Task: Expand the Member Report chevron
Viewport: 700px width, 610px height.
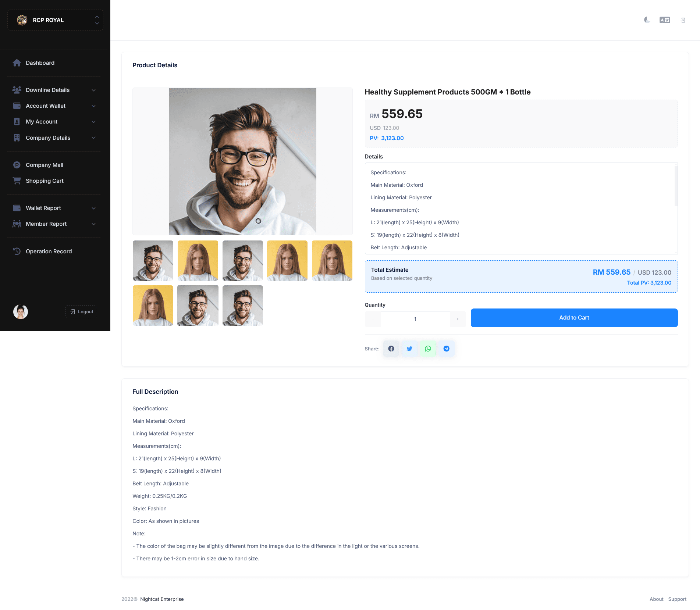Action: click(93, 224)
